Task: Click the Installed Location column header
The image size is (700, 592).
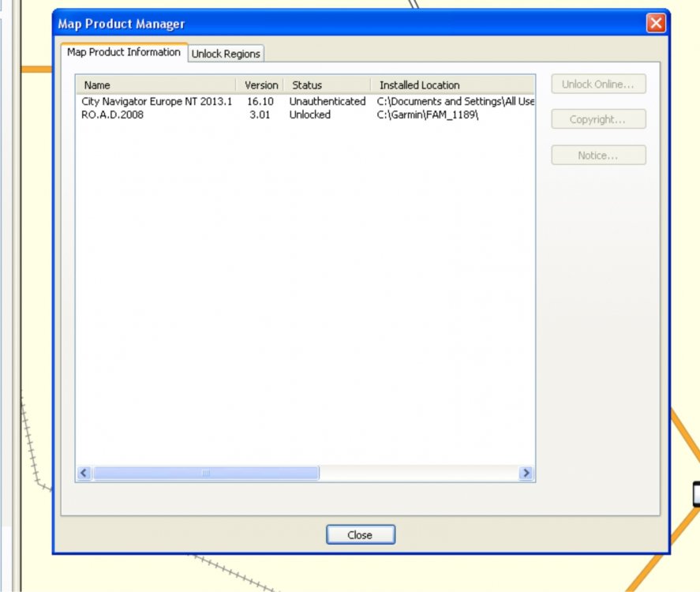Action: (x=453, y=84)
